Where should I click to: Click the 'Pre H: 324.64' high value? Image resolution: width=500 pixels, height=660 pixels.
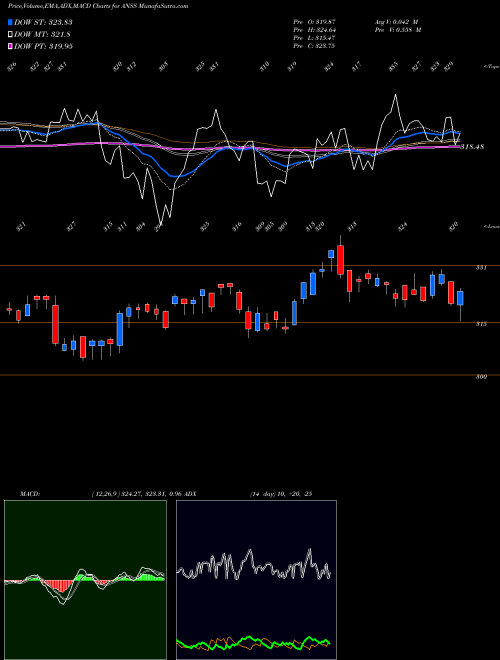(x=314, y=30)
